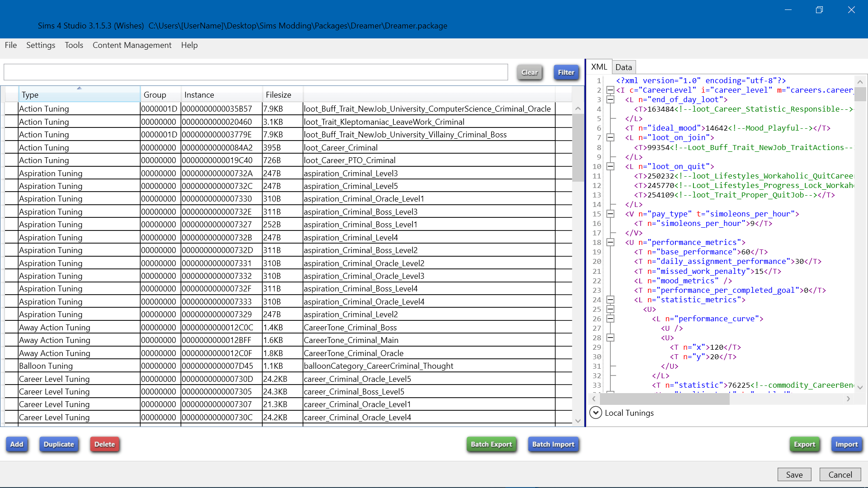The height and width of the screenshot is (488, 868).
Task: Open the Tools menu
Action: click(74, 45)
